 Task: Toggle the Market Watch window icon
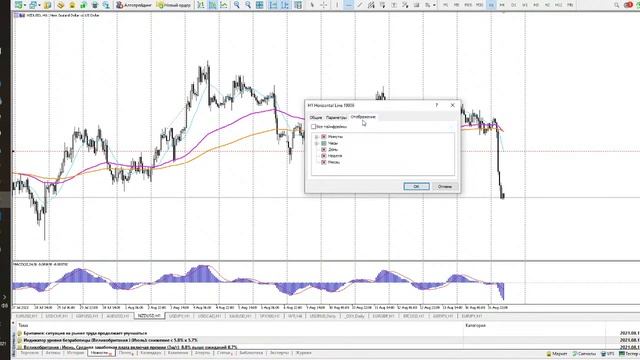pyautogui.click(x=47, y=5)
